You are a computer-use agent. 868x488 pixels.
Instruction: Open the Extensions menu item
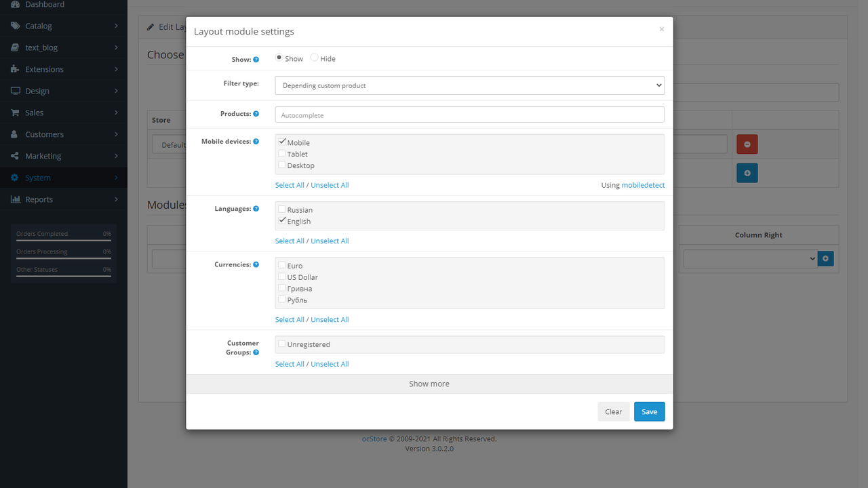point(64,69)
